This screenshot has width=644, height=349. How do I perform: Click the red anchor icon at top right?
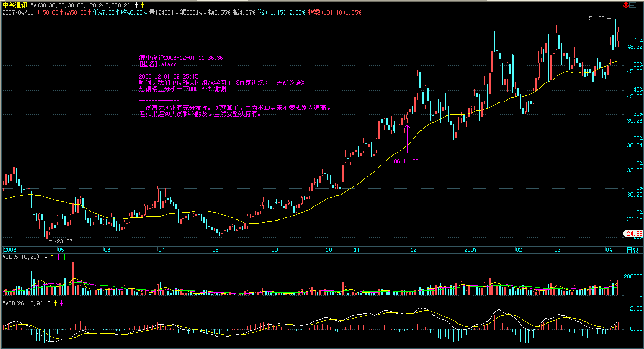[x=625, y=5]
